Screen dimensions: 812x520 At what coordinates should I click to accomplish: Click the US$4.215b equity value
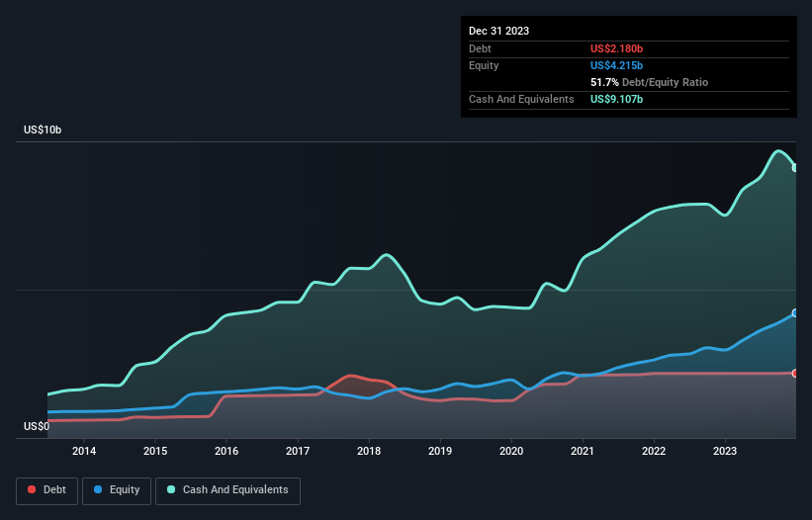click(616, 65)
